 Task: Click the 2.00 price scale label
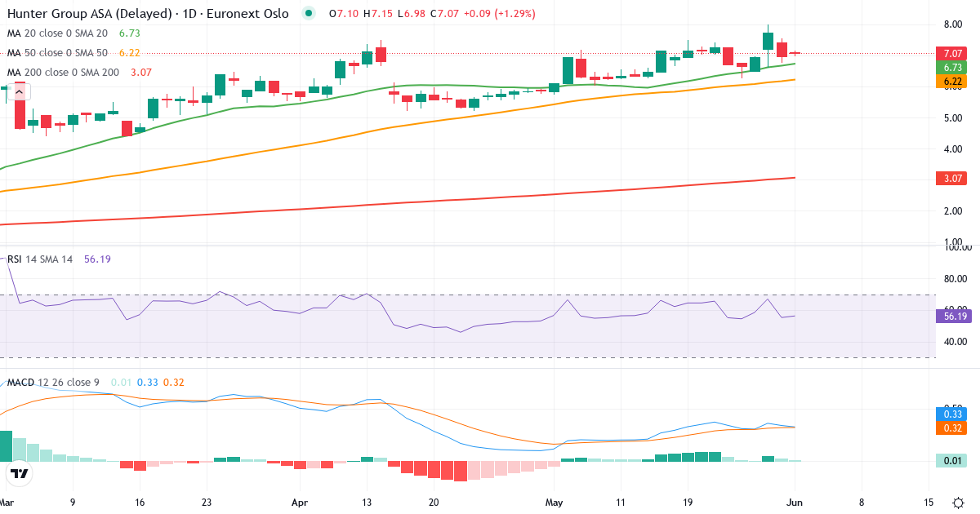tap(954, 211)
